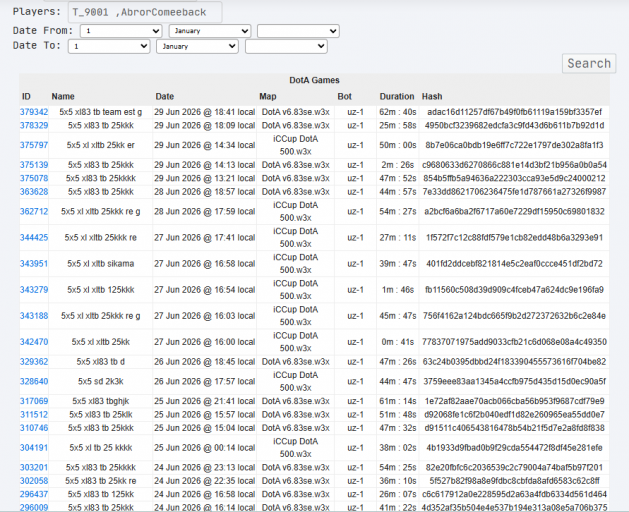Select duration cell '0m : 41s'
Image resolution: width=629 pixels, height=512 pixels.
tap(398, 341)
